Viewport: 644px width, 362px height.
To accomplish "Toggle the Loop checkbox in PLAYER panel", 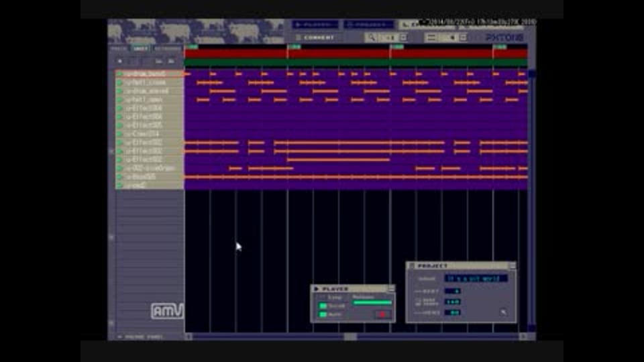I will 323,297.
